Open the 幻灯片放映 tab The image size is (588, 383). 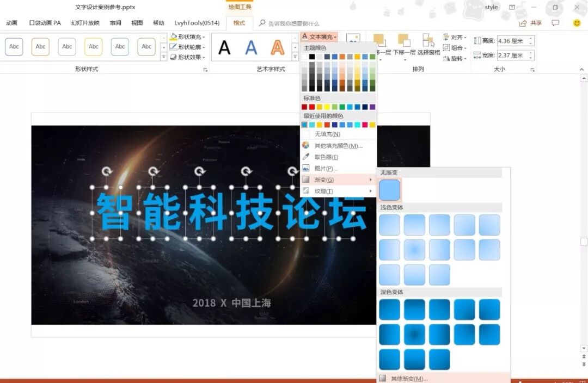tap(85, 23)
